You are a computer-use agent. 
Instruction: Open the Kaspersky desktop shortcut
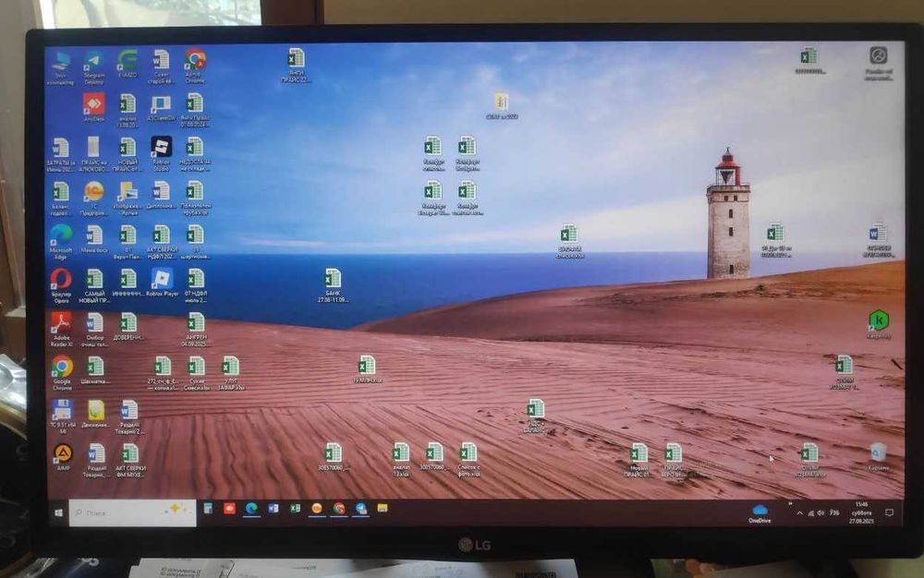pos(878,325)
